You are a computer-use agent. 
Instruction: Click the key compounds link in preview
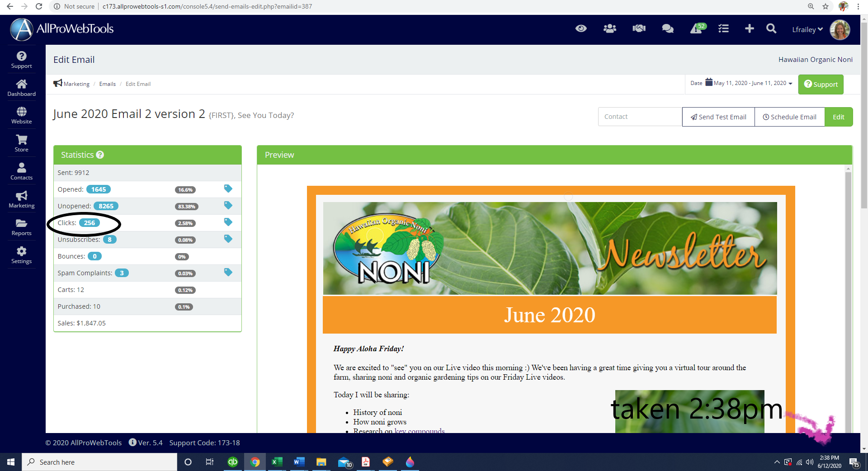coord(420,431)
